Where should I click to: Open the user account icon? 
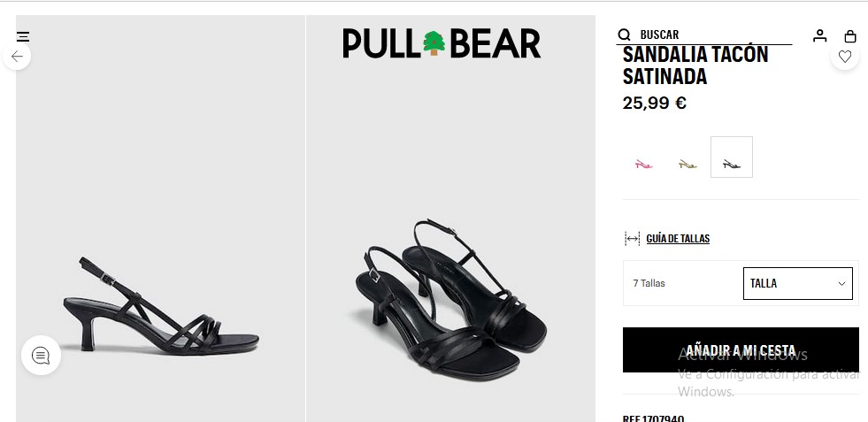pyautogui.click(x=820, y=35)
